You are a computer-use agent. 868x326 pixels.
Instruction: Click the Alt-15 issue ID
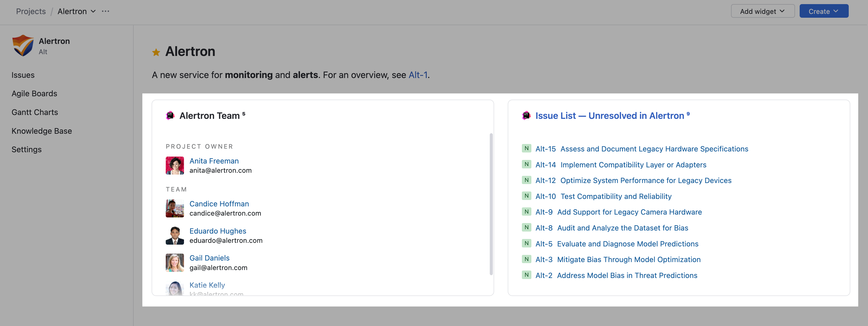[546, 149]
